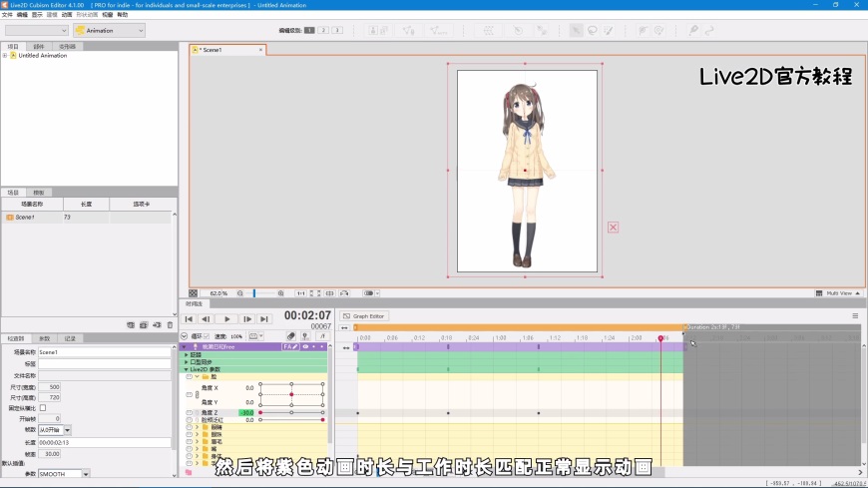The height and width of the screenshot is (488, 868).
Task: Click the arrow selection tool icon
Action: click(577, 31)
